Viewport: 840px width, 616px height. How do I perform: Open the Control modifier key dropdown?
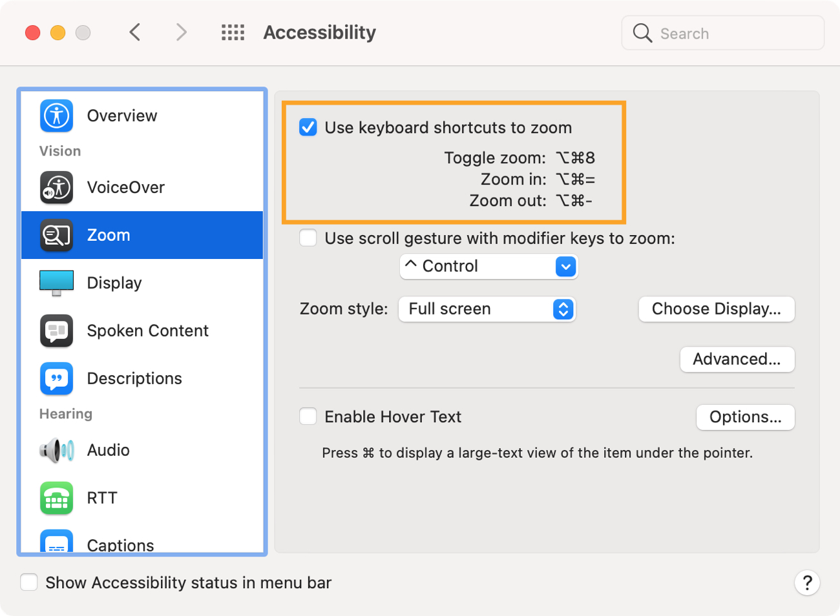pyautogui.click(x=488, y=267)
